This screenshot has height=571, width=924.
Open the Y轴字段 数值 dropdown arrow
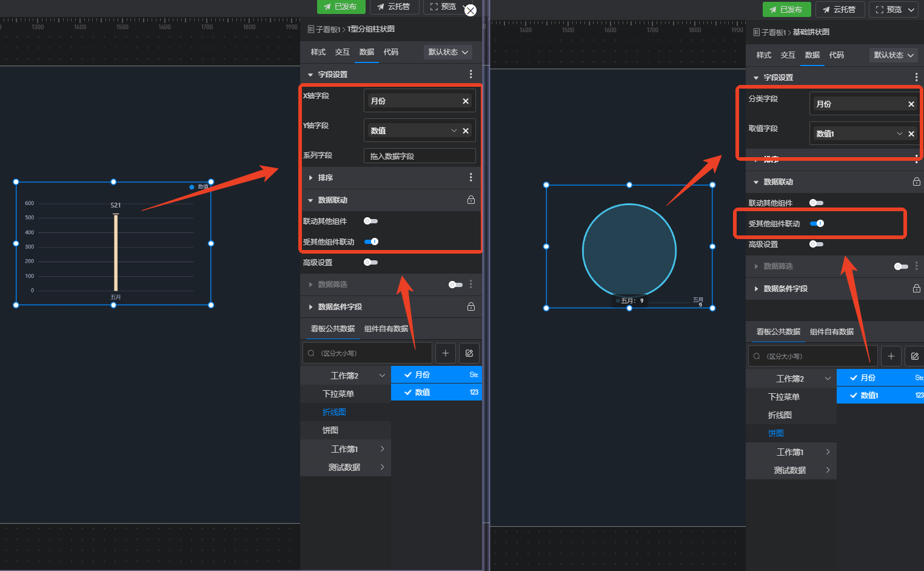click(454, 131)
